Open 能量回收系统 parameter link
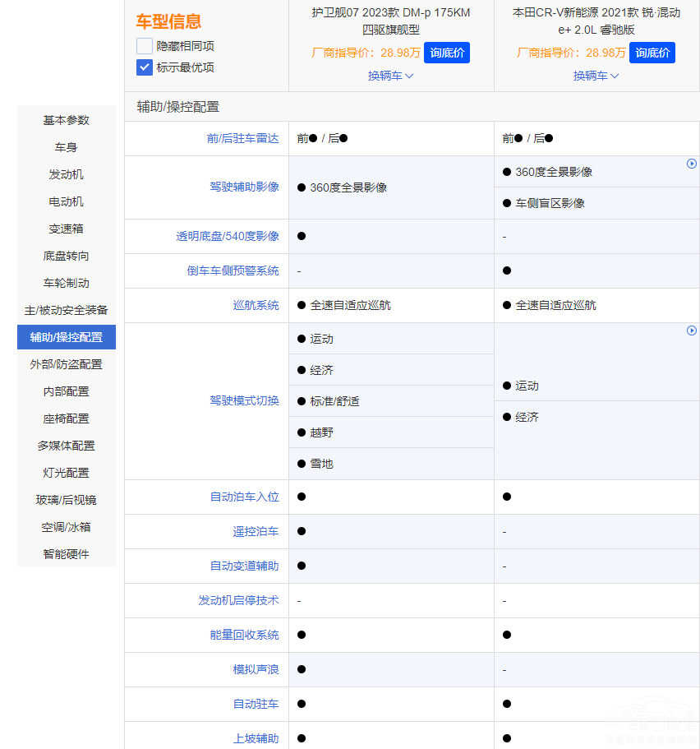Screen dimensions: 700x749 click(x=244, y=635)
